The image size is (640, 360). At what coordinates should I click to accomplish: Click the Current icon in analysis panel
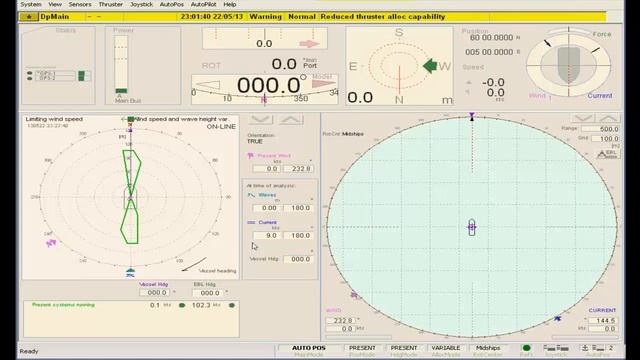251,222
